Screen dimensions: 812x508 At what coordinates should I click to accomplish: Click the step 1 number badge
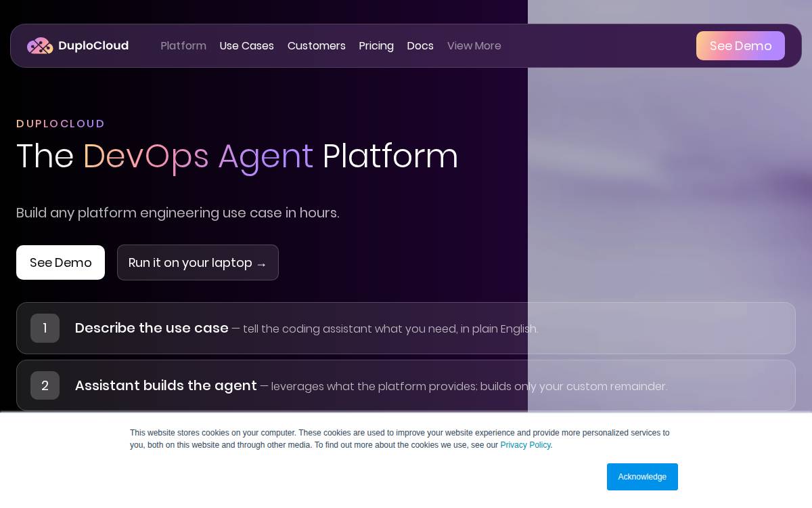pyautogui.click(x=45, y=328)
